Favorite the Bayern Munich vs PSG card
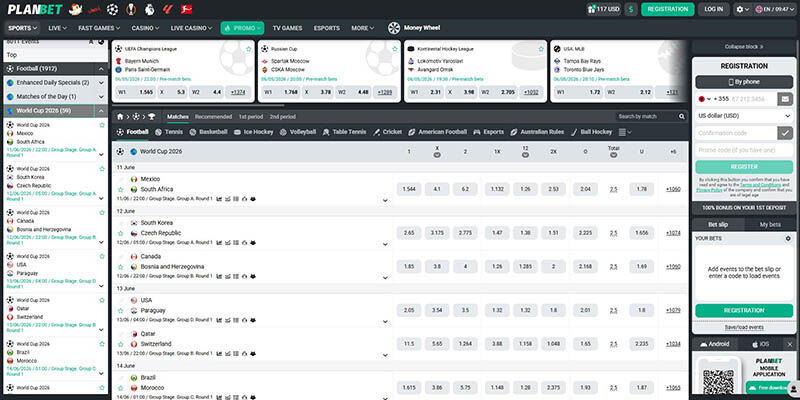This screenshot has width=800, height=400. tap(248, 49)
